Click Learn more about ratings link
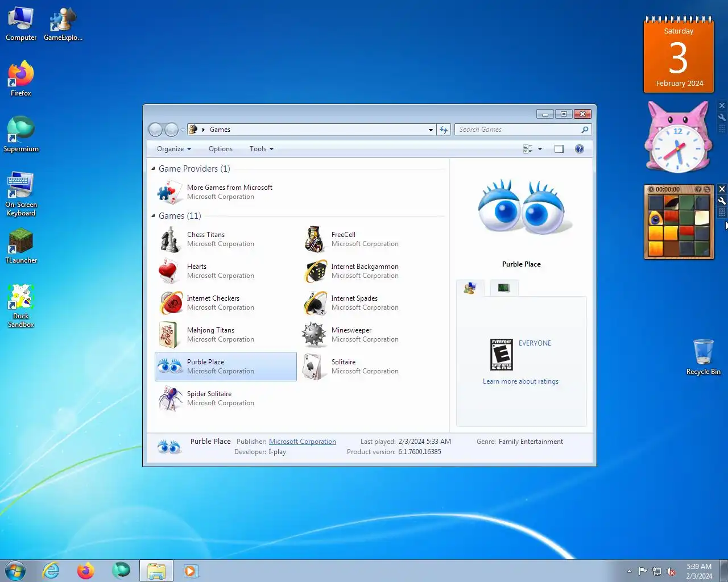728x582 pixels. (x=520, y=381)
